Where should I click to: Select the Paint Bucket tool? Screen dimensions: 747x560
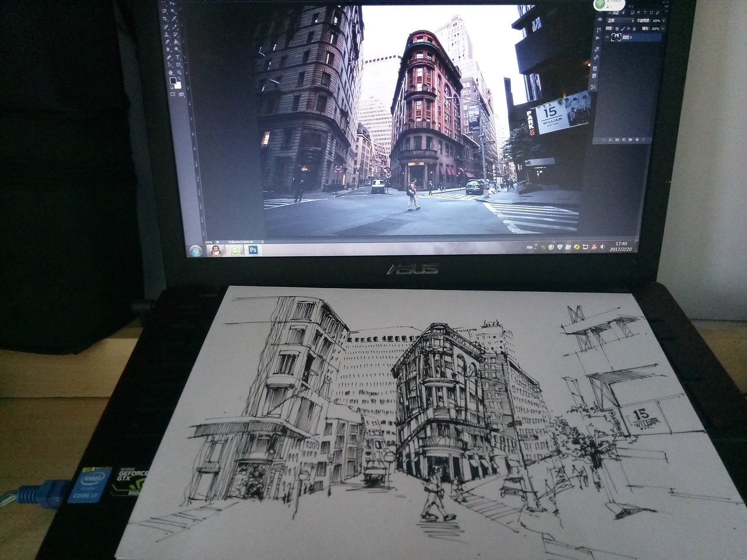coord(176,42)
